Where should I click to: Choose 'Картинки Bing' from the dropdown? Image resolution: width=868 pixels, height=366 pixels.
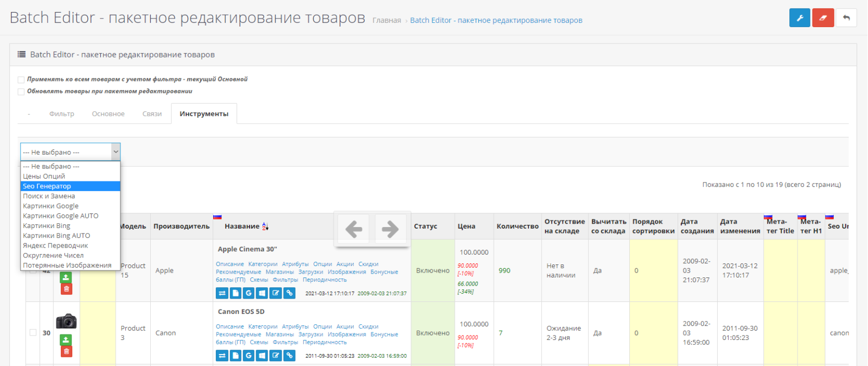point(71,226)
